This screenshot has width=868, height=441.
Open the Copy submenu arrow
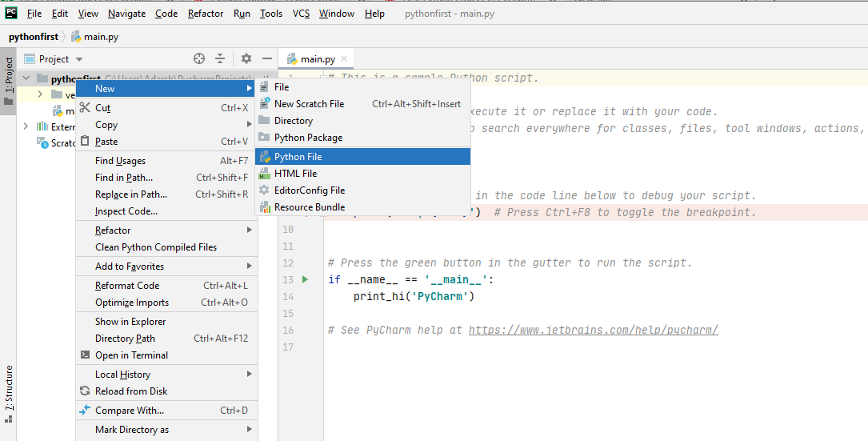click(250, 124)
